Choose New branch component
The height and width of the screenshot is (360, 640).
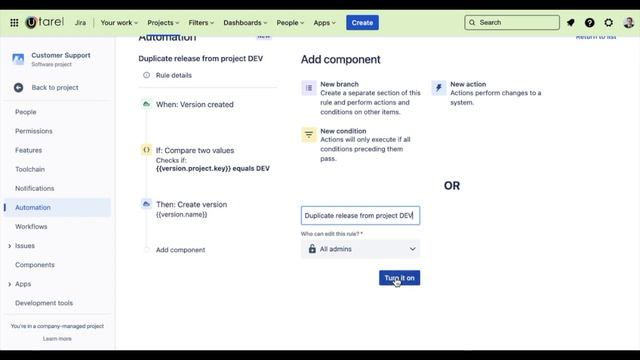click(361, 98)
